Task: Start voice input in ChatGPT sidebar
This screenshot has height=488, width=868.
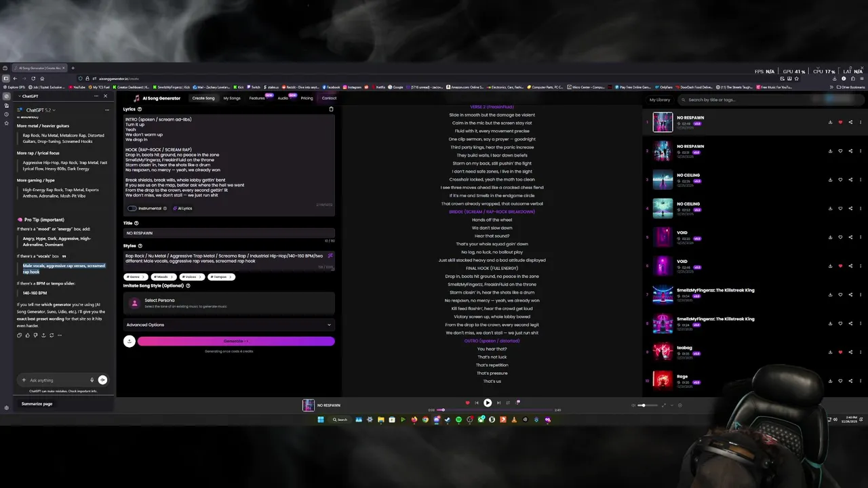Action: (x=92, y=380)
